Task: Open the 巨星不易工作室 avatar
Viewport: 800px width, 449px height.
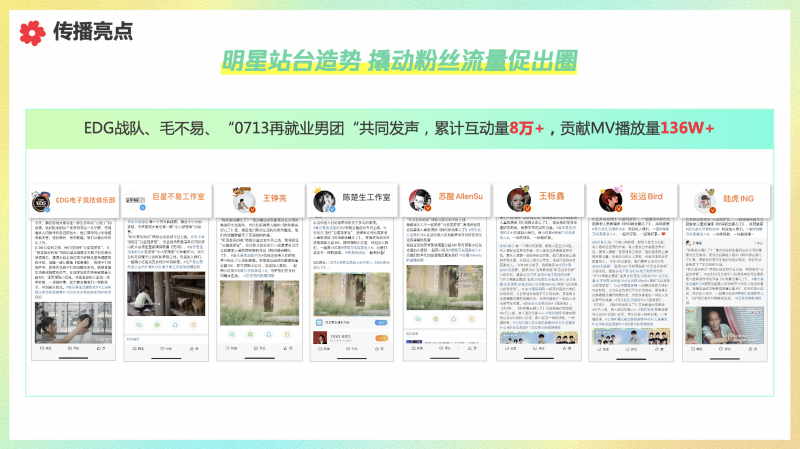Action: tap(136, 201)
